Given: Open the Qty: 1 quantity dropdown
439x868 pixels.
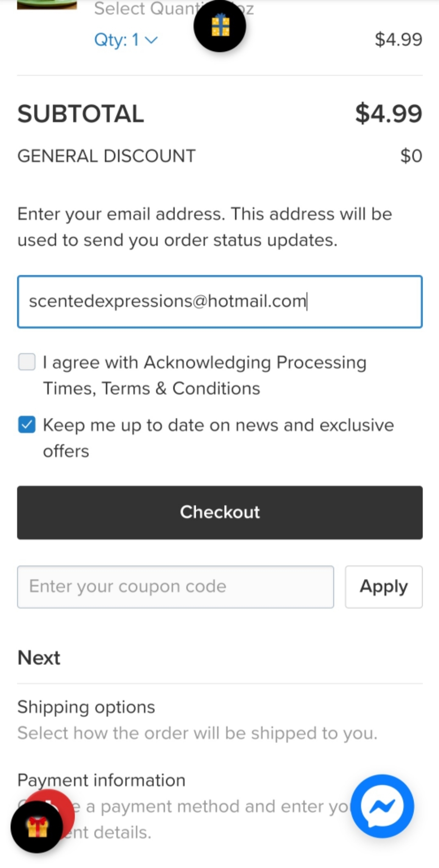Looking at the screenshot, I should click(x=125, y=40).
